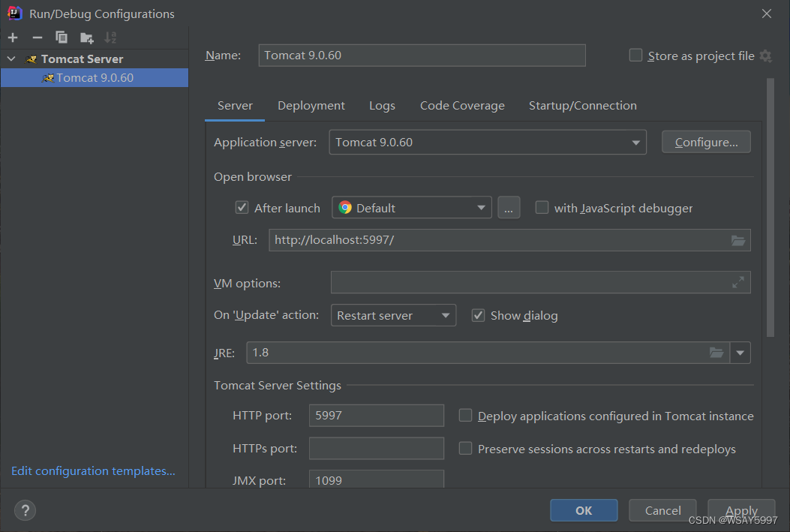Create a new configuration folder
790x532 pixels.
[87, 38]
